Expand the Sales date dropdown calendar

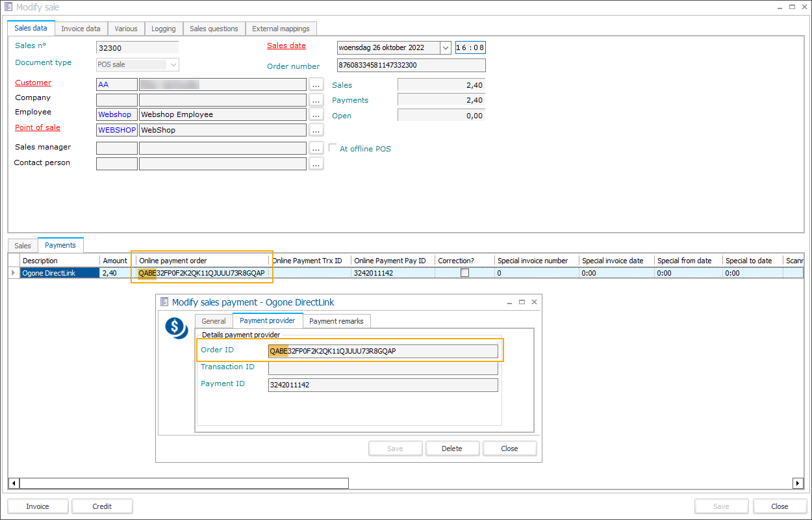445,47
